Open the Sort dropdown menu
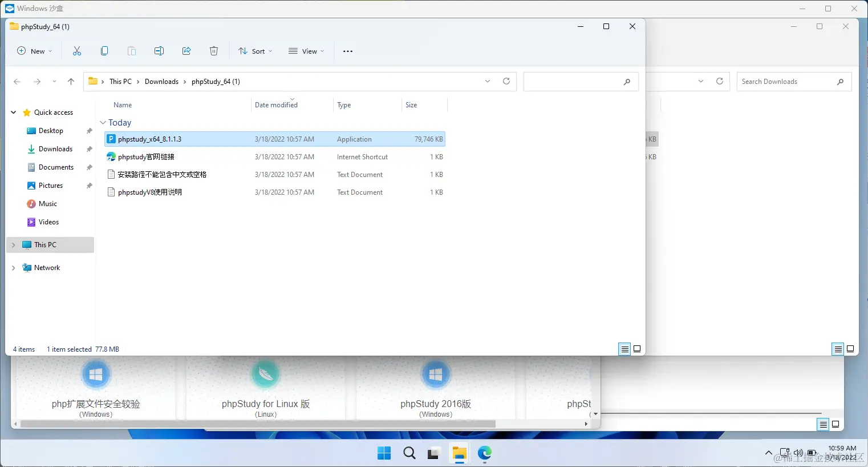 (255, 51)
